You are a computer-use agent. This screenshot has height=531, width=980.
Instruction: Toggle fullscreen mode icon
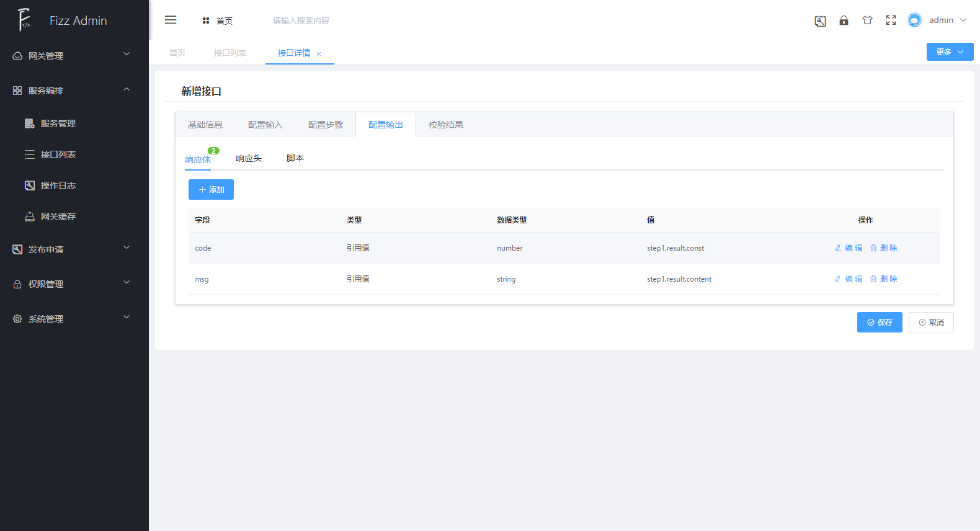(x=891, y=20)
